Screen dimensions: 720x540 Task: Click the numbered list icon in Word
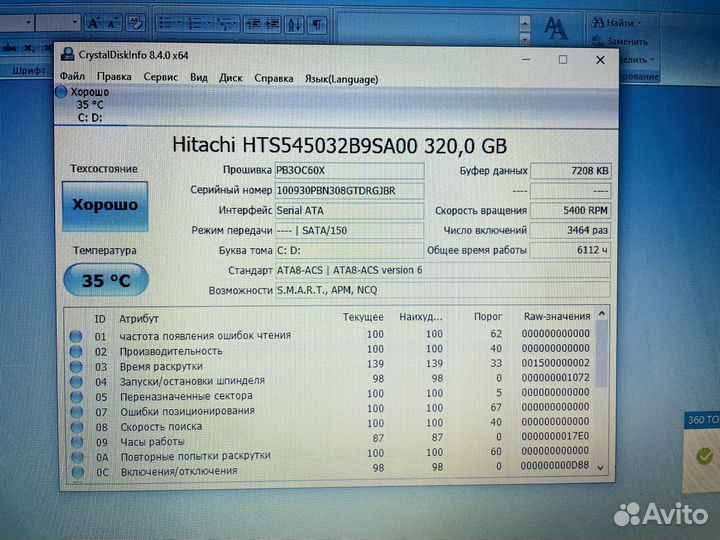click(x=195, y=23)
